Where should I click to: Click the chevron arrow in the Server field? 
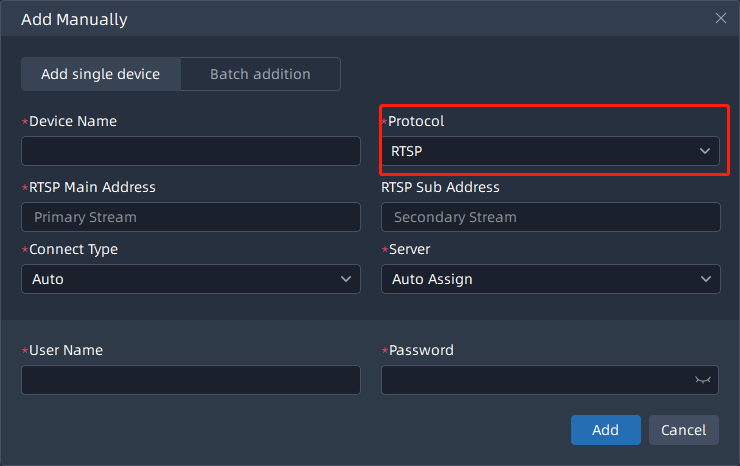click(705, 279)
